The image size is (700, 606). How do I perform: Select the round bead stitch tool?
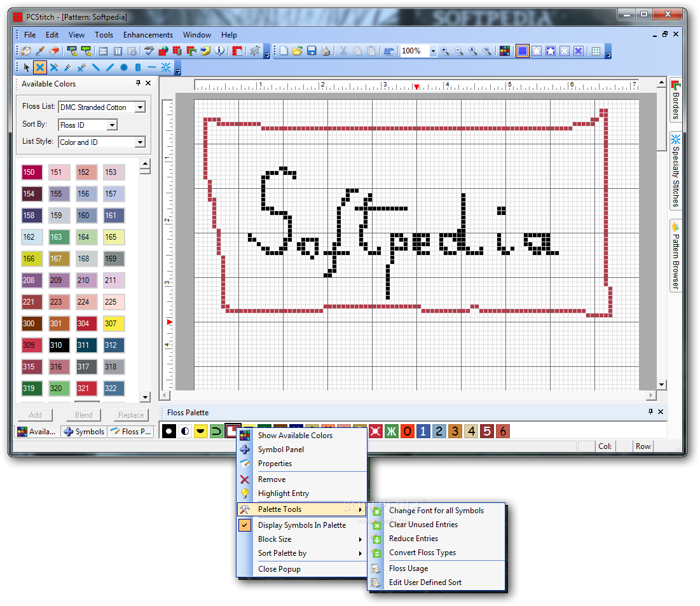pyautogui.click(x=124, y=68)
